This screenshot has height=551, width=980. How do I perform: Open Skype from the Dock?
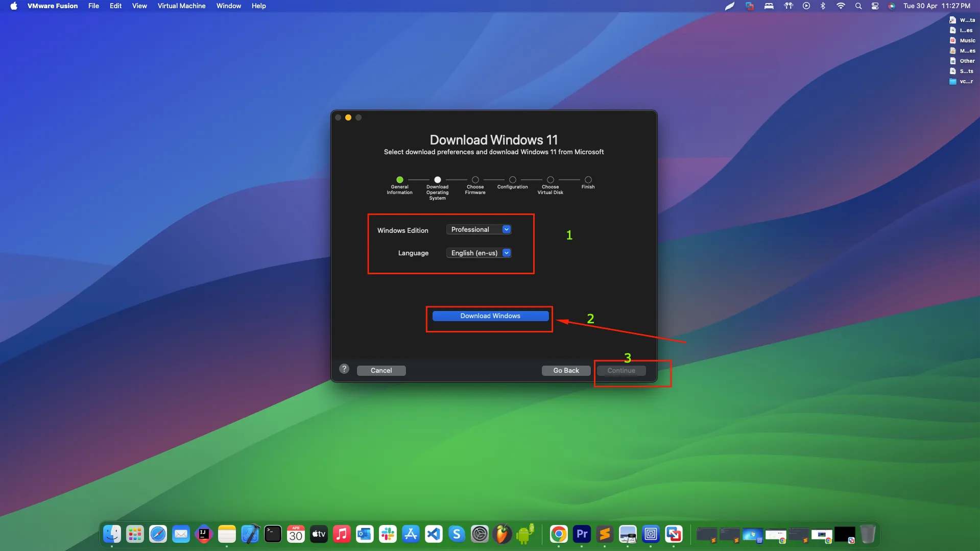coord(457,534)
